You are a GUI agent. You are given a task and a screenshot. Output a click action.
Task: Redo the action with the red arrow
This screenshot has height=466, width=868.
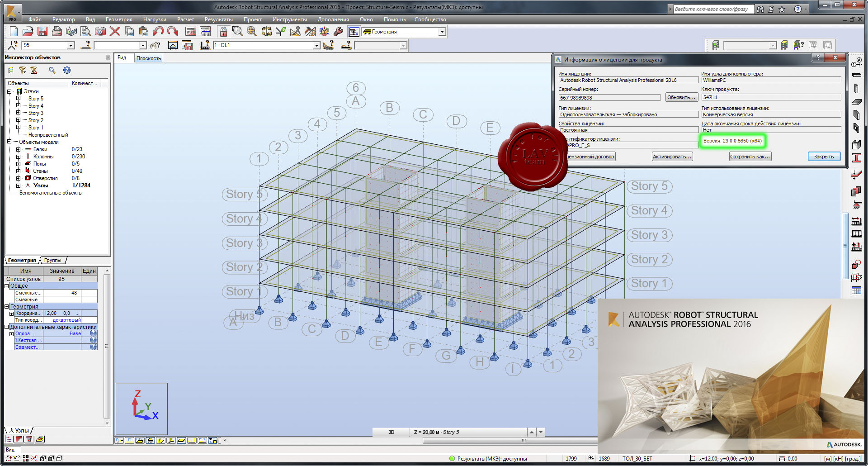tap(173, 31)
